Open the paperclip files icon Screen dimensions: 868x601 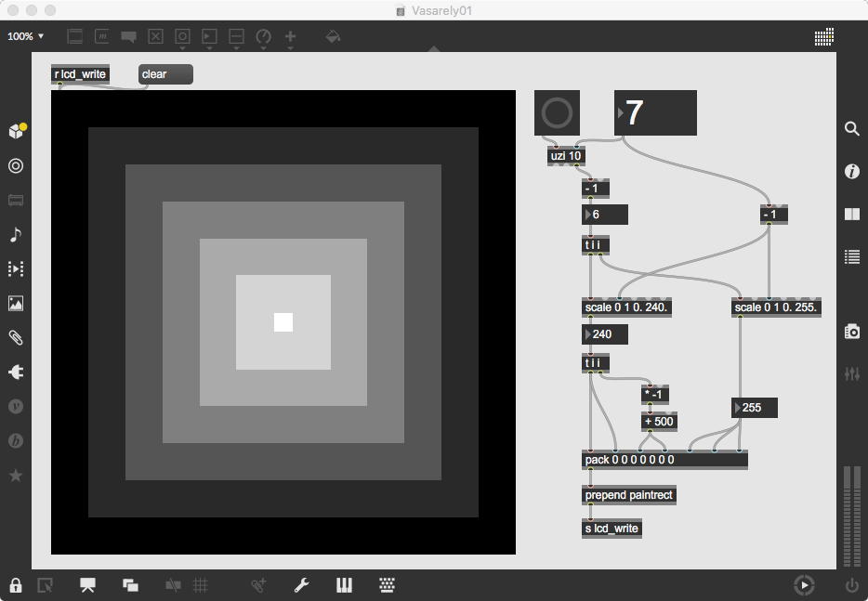click(x=16, y=337)
